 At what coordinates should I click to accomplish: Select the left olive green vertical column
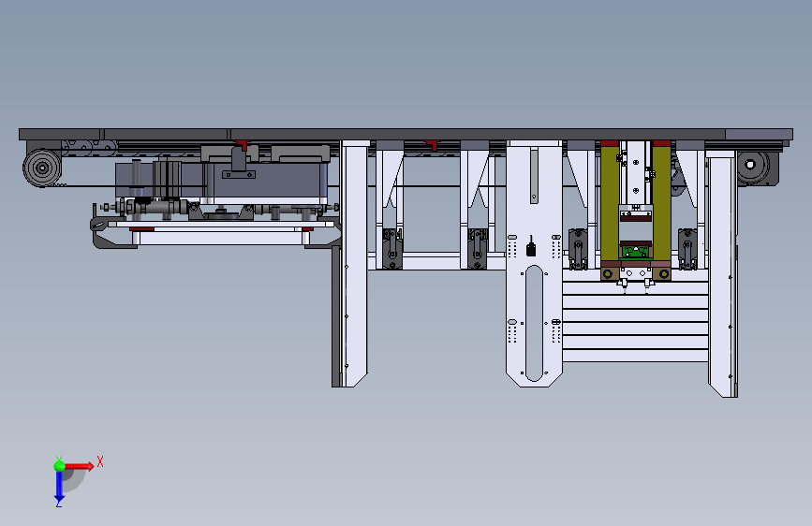610,203
